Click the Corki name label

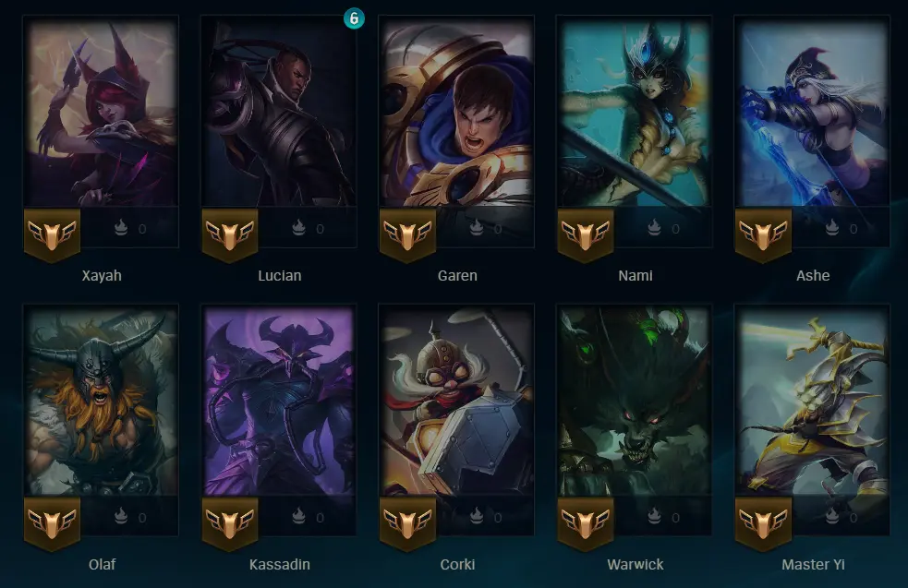pyautogui.click(x=457, y=564)
